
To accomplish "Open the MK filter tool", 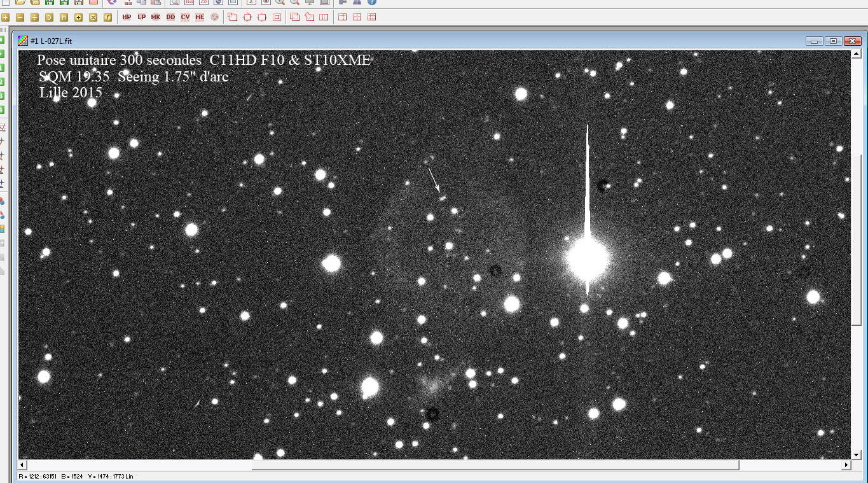I will coord(156,17).
